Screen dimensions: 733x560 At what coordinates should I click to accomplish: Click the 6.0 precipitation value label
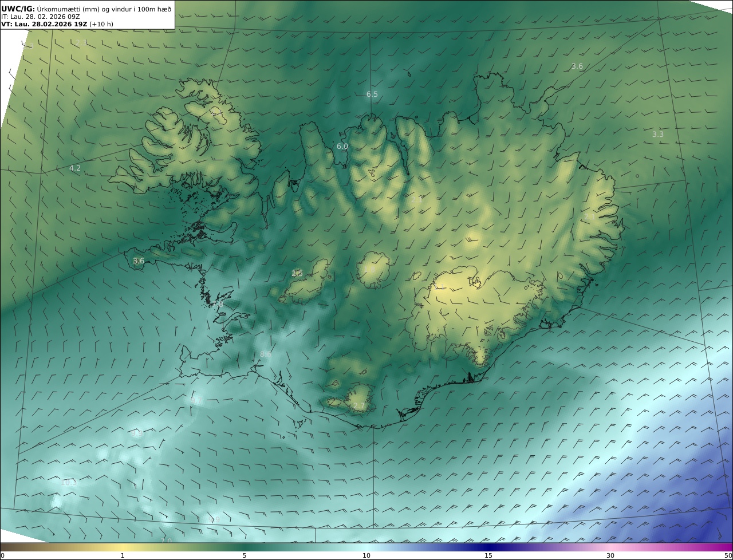[x=342, y=147]
